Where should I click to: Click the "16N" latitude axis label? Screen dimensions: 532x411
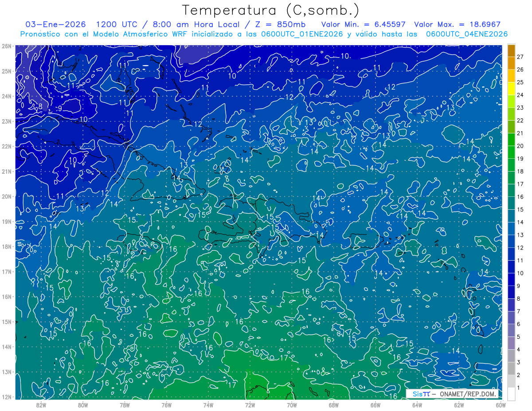coord(6,297)
